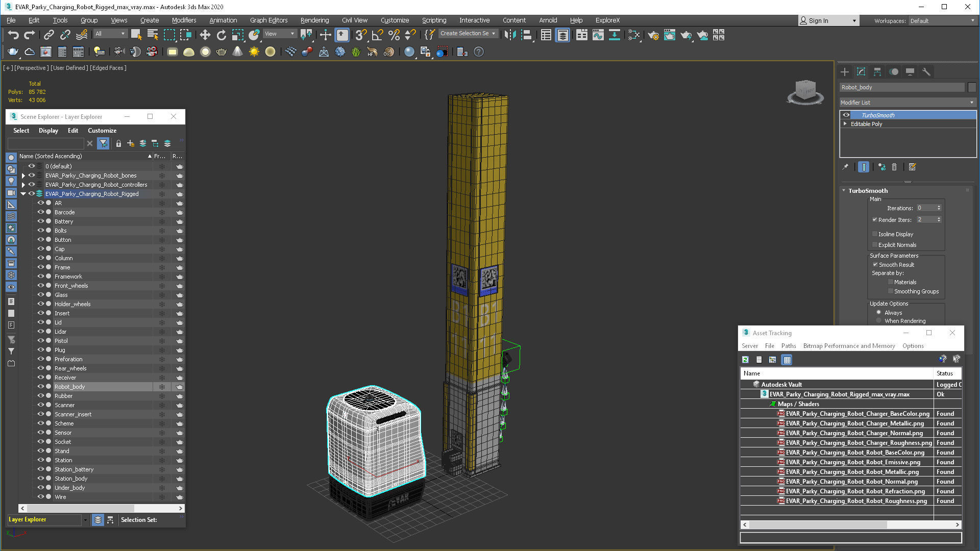Click the Asset Tracking horizontal scrollbar
The image size is (980, 551).
[x=818, y=524]
